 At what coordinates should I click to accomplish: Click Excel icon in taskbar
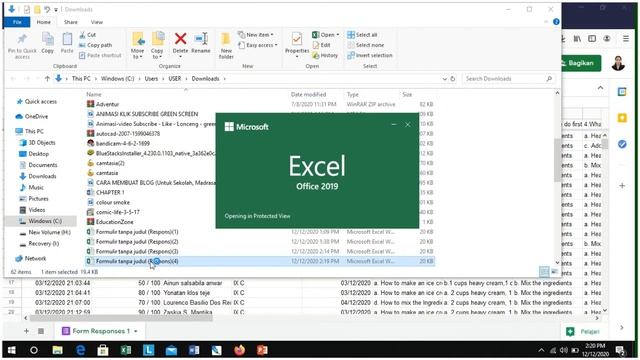click(x=126, y=350)
